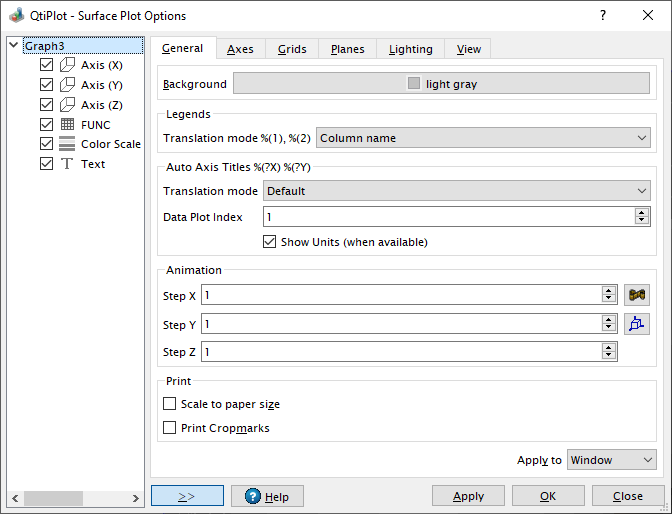Open Legends translation mode Column name dropdown
The width and height of the screenshot is (672, 514).
[x=483, y=138]
